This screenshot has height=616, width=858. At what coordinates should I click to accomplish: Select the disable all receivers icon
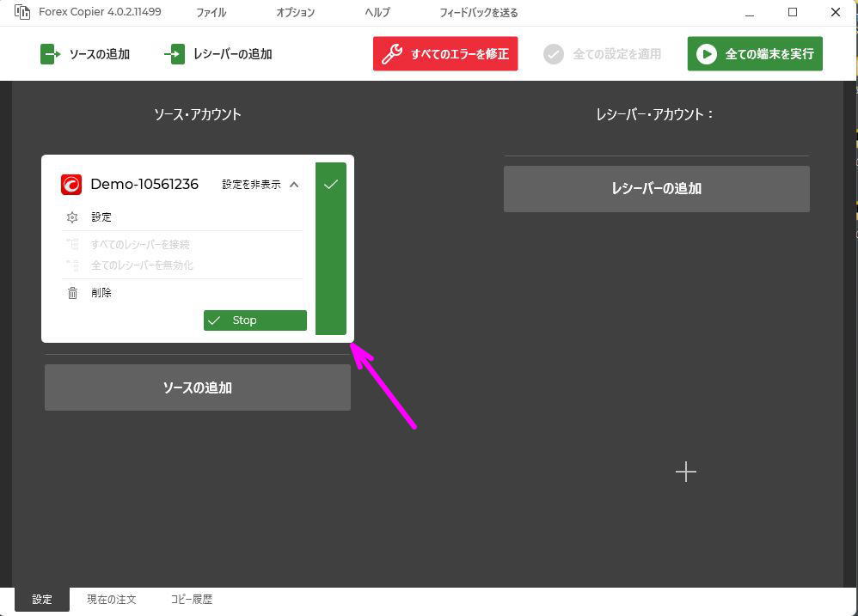point(73,265)
